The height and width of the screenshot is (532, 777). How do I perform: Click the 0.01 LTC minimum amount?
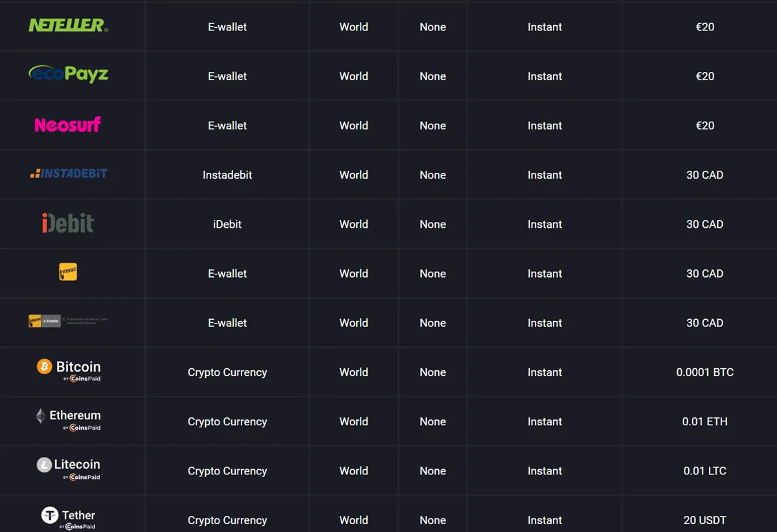pyautogui.click(x=704, y=471)
